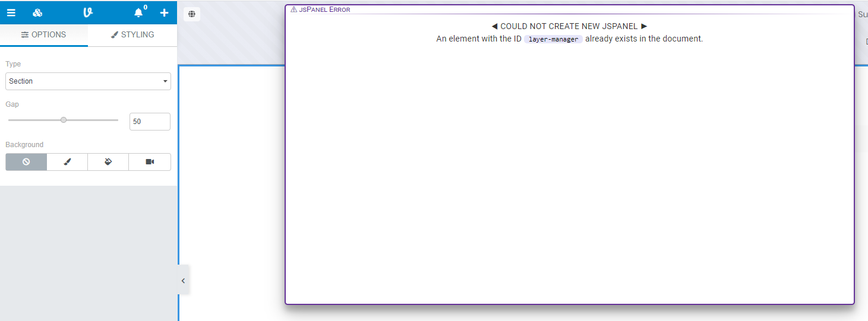Focus the Gap value field 50
Screen dimensions: 868x321
click(150, 122)
